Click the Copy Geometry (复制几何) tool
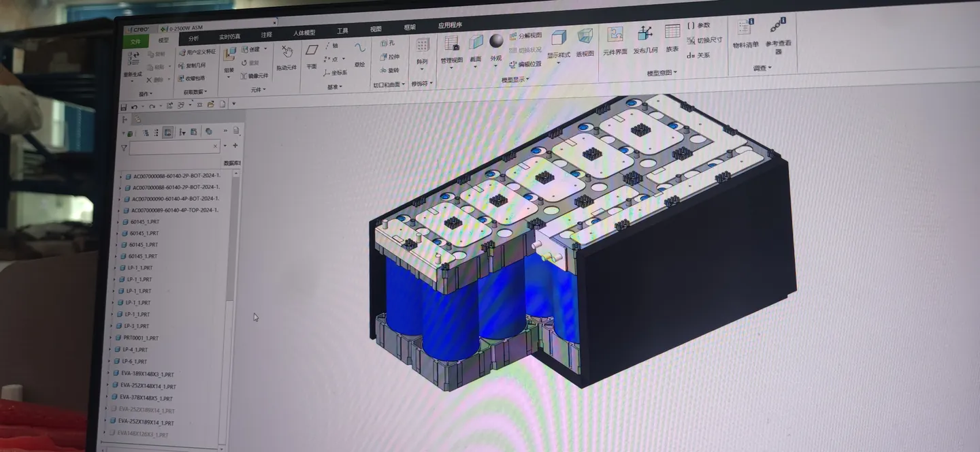Viewport: 980px width, 452px height. tap(191, 65)
